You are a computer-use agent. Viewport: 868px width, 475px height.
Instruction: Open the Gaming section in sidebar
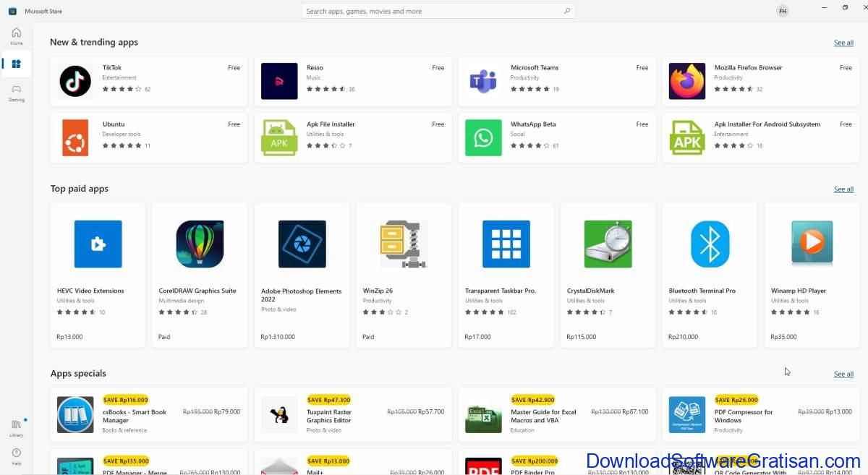pyautogui.click(x=16, y=93)
